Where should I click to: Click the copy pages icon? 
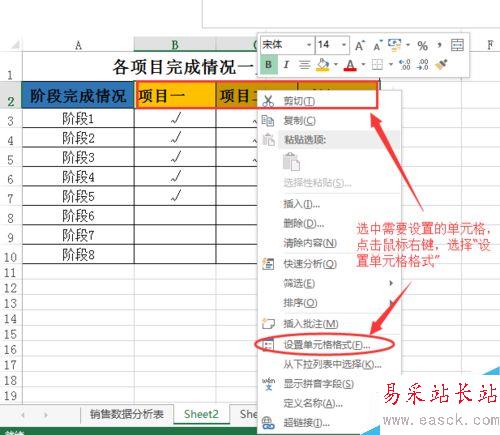[x=268, y=120]
